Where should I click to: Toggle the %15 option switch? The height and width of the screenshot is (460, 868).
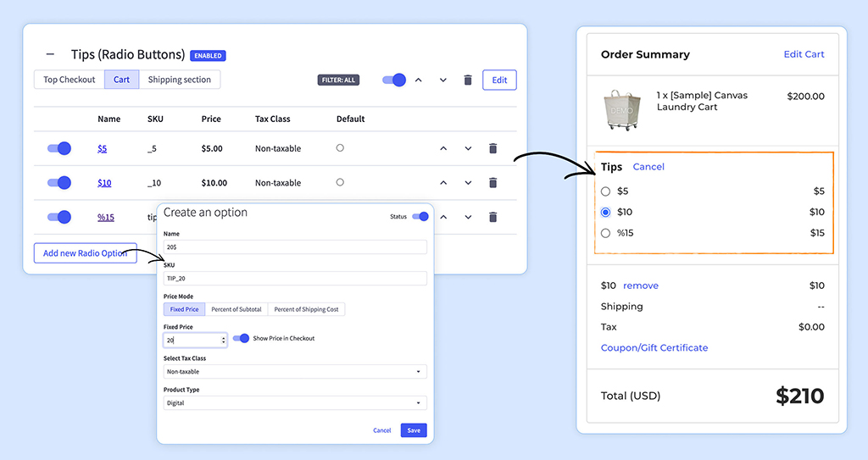tap(59, 217)
